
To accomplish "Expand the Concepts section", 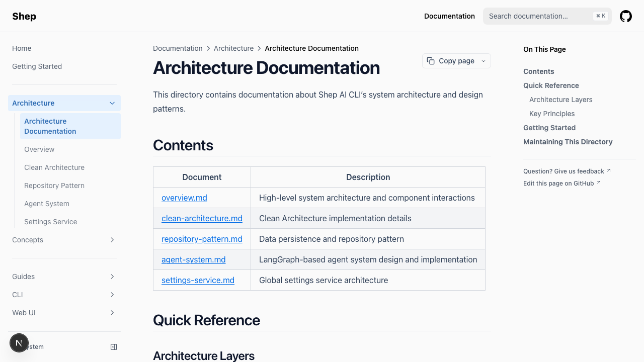I will [x=64, y=240].
